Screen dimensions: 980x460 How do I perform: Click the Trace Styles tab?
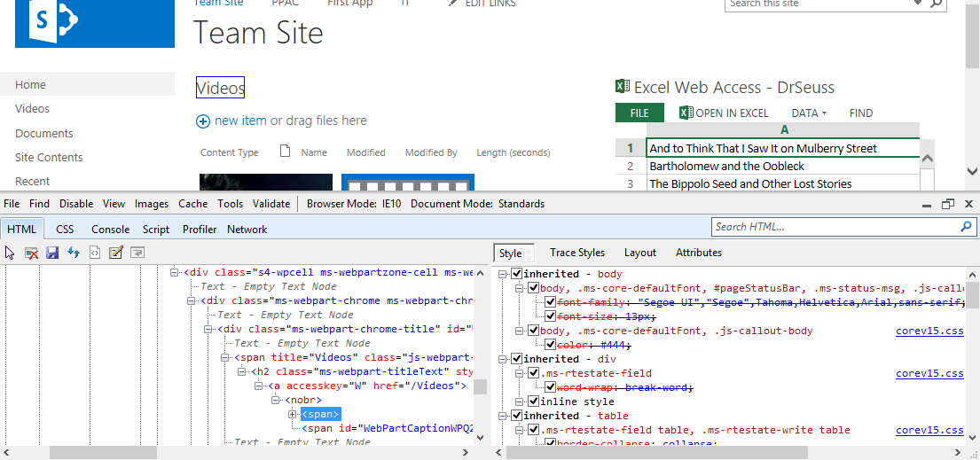[x=576, y=253]
